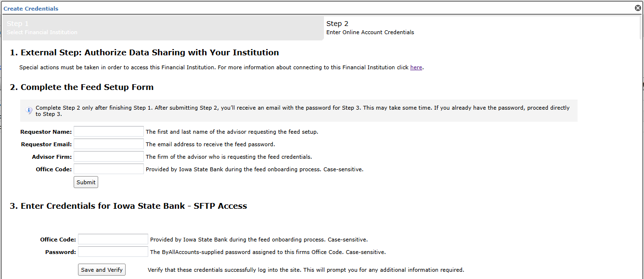Click the Requestor Email description text
Viewport: 644px width, 279px height.
pos(210,144)
